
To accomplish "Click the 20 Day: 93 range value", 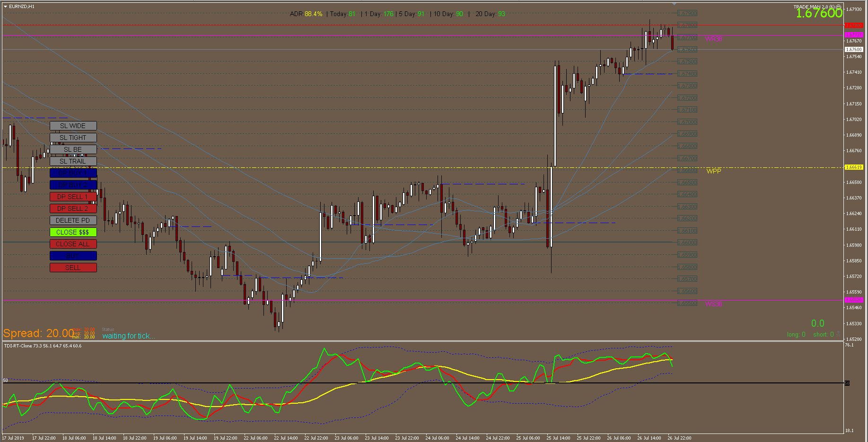I will pos(490,14).
